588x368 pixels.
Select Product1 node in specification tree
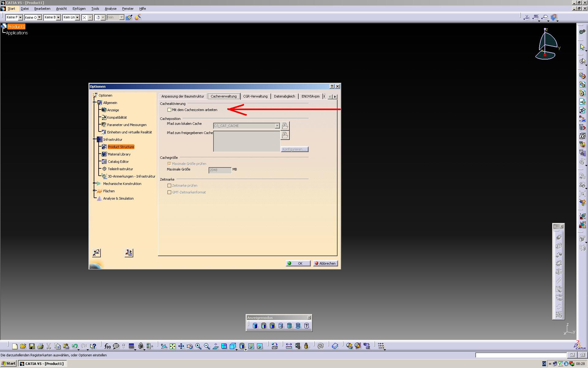coord(16,27)
